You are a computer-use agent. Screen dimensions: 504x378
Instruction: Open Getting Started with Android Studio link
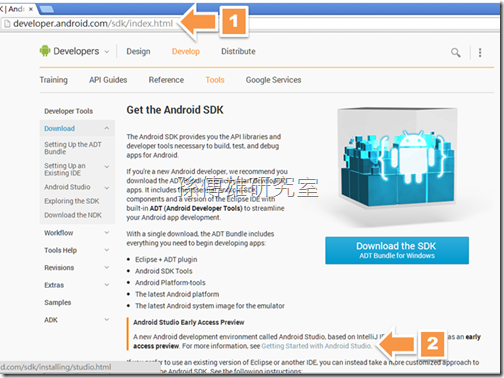(x=316, y=346)
